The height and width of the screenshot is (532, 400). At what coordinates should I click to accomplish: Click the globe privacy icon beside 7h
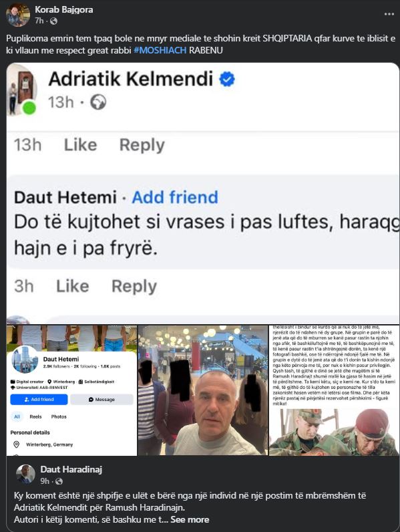pos(53,21)
